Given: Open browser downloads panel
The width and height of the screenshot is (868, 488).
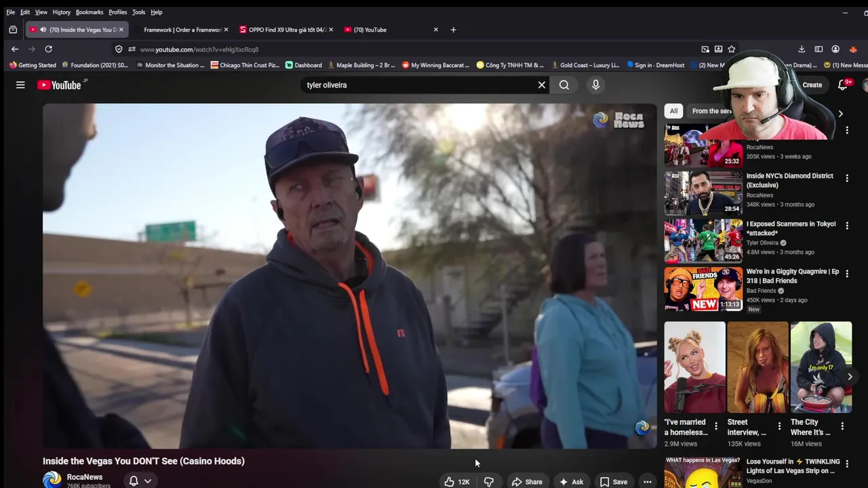Looking at the screenshot, I should (802, 49).
